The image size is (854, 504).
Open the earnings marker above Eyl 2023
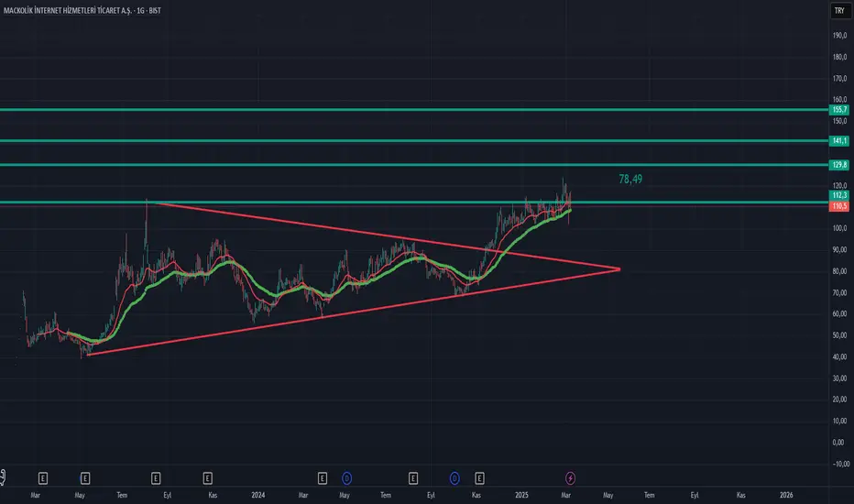[156, 478]
